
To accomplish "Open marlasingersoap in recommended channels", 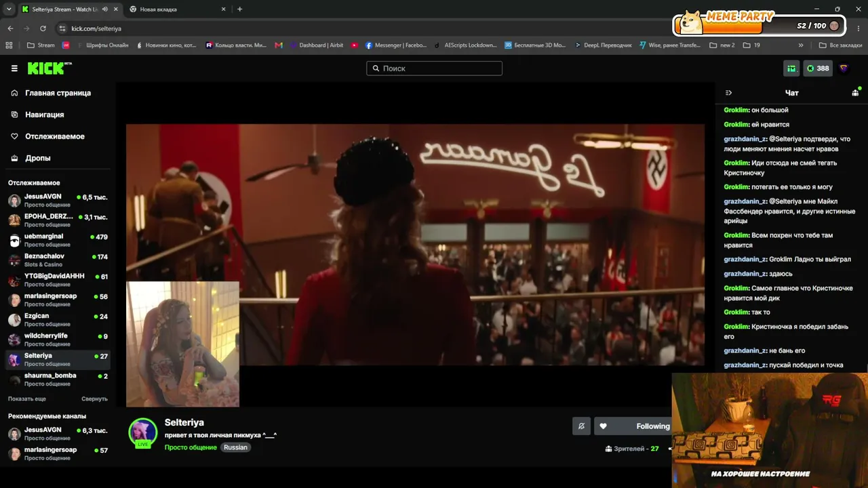I will tap(58, 453).
